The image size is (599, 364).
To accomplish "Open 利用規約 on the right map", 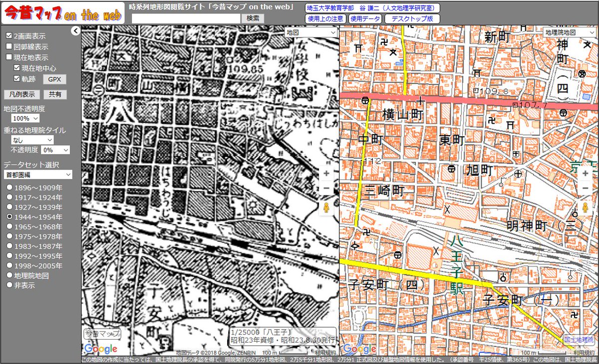I will pyautogui.click(x=584, y=353).
